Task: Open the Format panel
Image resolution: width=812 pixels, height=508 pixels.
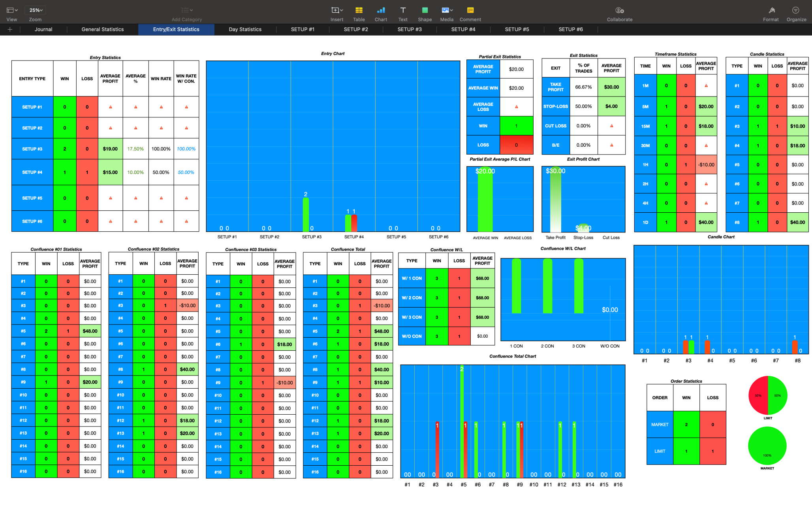Action: [x=771, y=10]
